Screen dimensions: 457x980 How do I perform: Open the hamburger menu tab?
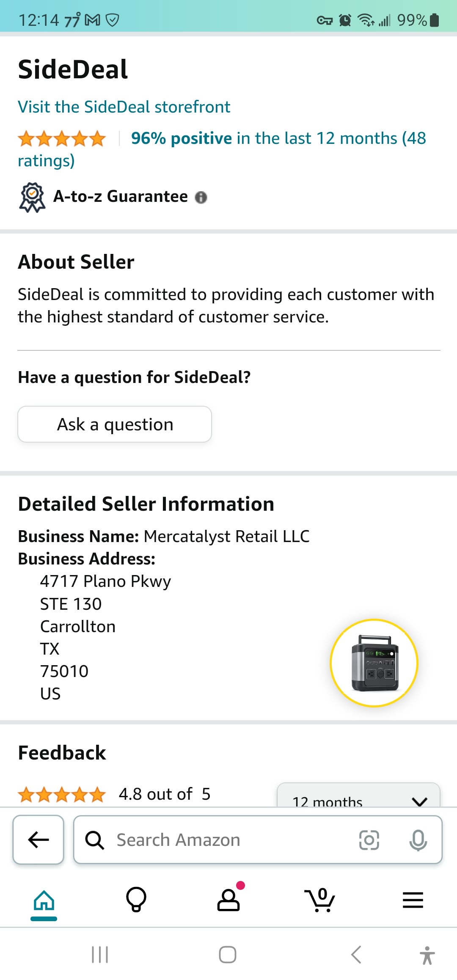click(413, 900)
